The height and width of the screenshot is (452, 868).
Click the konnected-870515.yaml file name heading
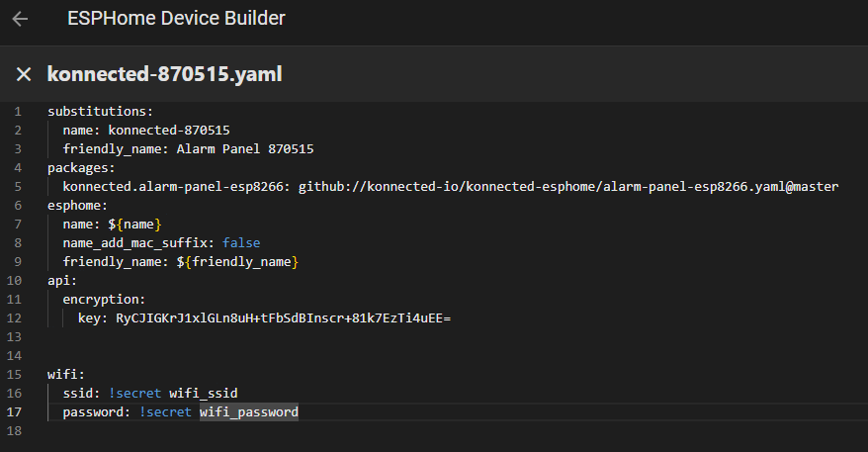[x=164, y=74]
